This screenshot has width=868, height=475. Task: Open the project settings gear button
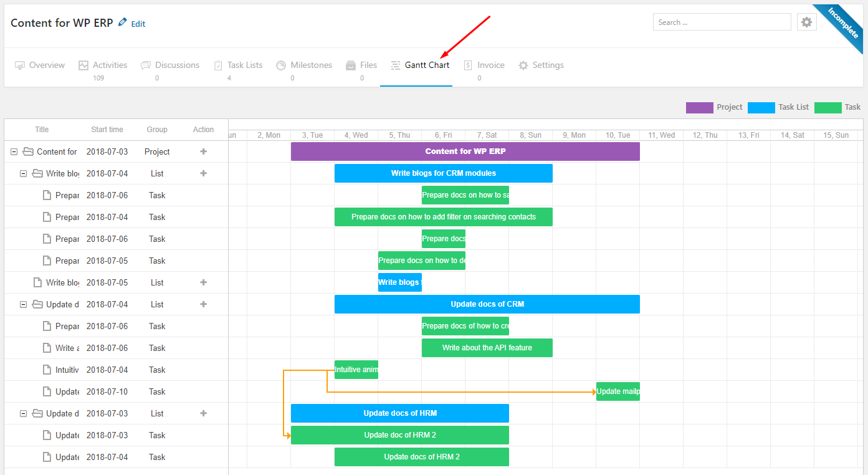click(807, 22)
